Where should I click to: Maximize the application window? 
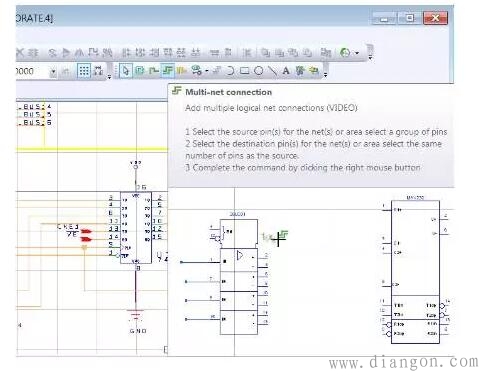point(409,18)
